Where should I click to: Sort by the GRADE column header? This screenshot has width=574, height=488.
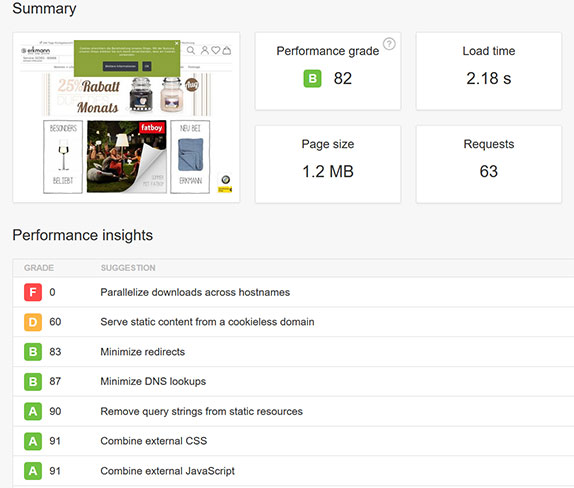(39, 268)
